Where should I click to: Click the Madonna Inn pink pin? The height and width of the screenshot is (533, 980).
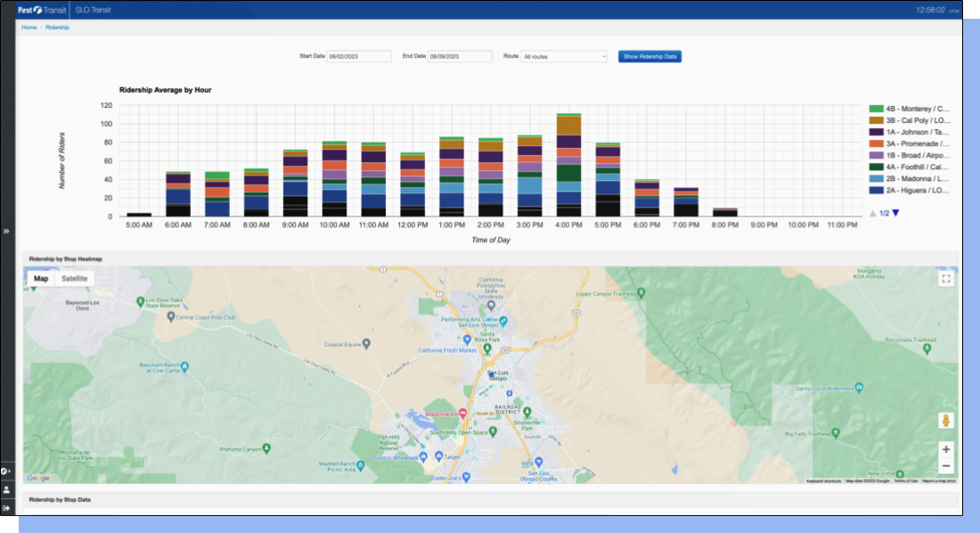pyautogui.click(x=462, y=413)
